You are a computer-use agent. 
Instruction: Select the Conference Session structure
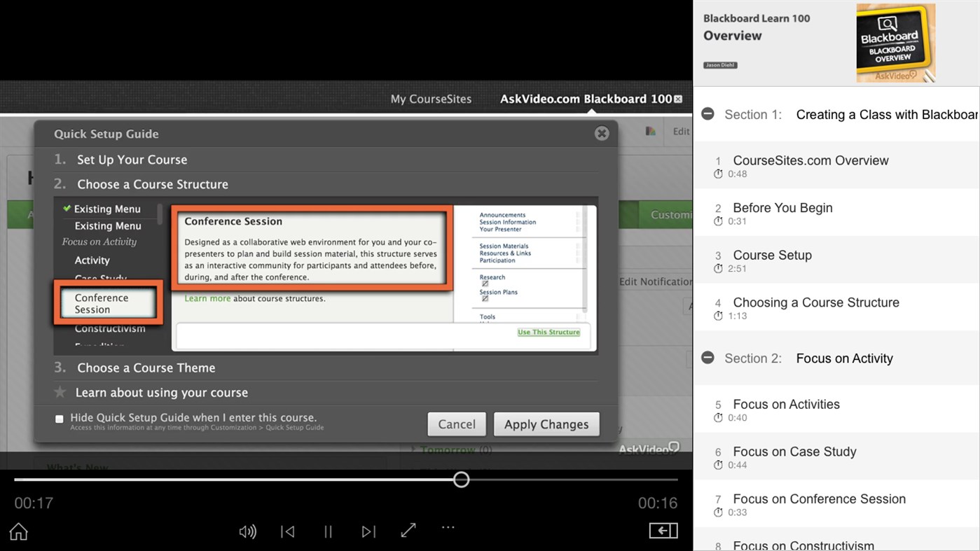[x=109, y=303]
